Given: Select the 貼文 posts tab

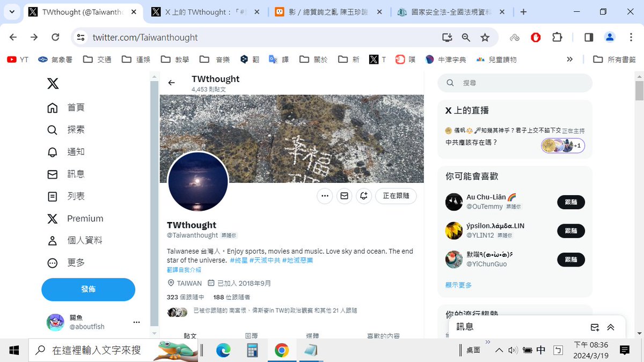Looking at the screenshot, I should [191, 335].
